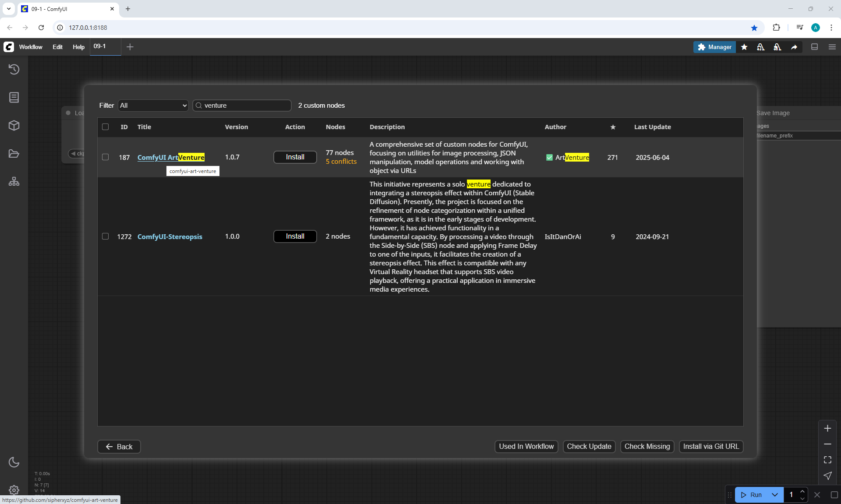The image size is (841, 504).
Task: Open the Workflow menu
Action: 31,47
